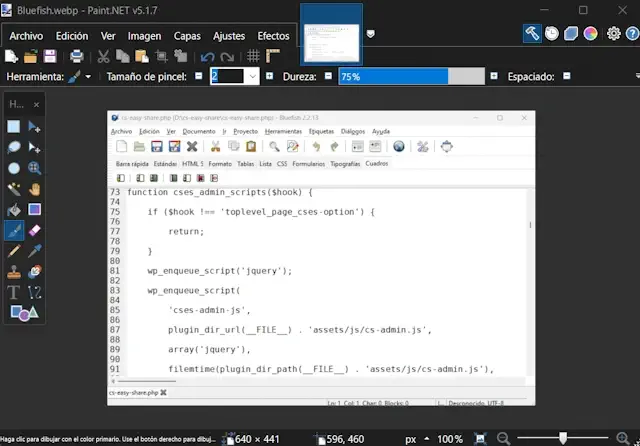Screen dimensions: 640x446
Task: Decrease Espaciado spacing with minus button
Action: coord(567,76)
